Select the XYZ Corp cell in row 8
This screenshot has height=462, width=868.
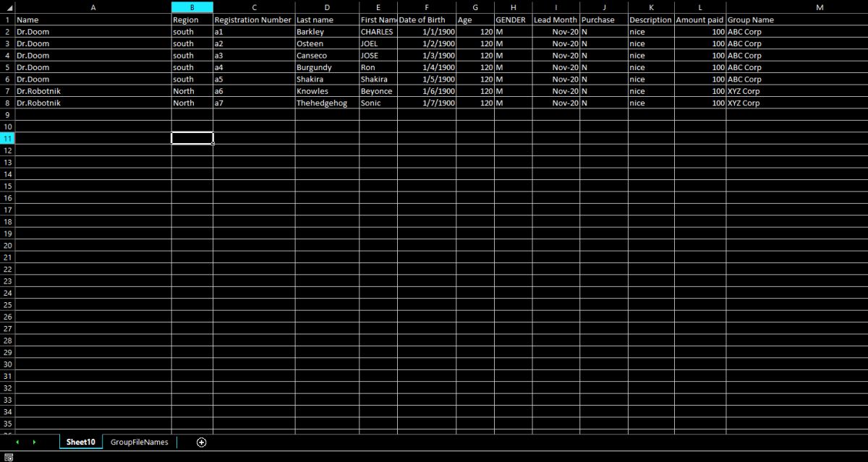click(797, 103)
